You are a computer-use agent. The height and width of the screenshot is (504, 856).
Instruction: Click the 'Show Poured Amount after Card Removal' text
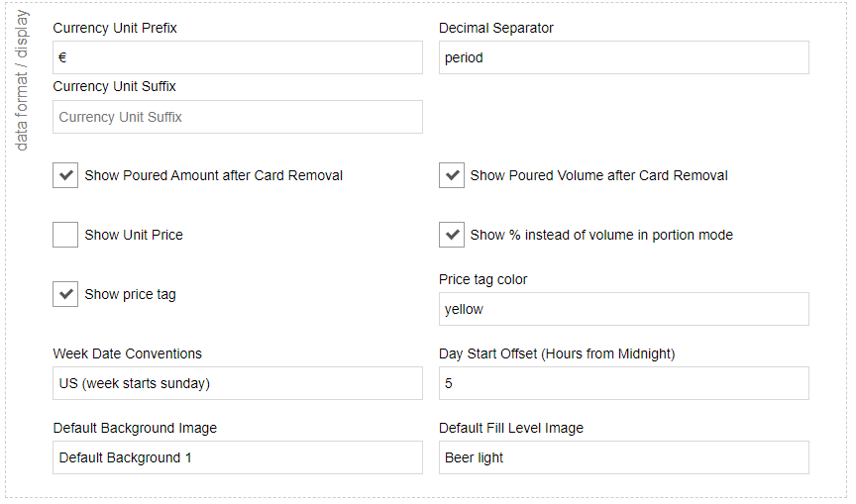tap(213, 175)
